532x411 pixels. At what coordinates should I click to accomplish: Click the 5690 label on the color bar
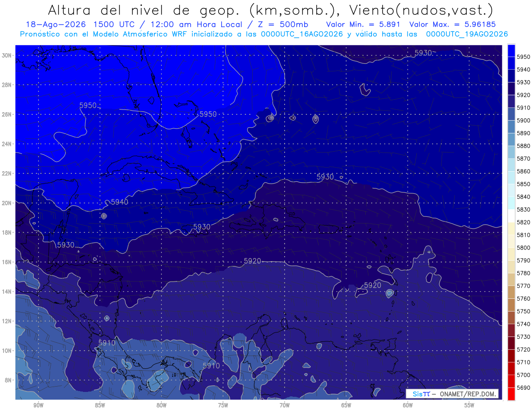point(524,388)
